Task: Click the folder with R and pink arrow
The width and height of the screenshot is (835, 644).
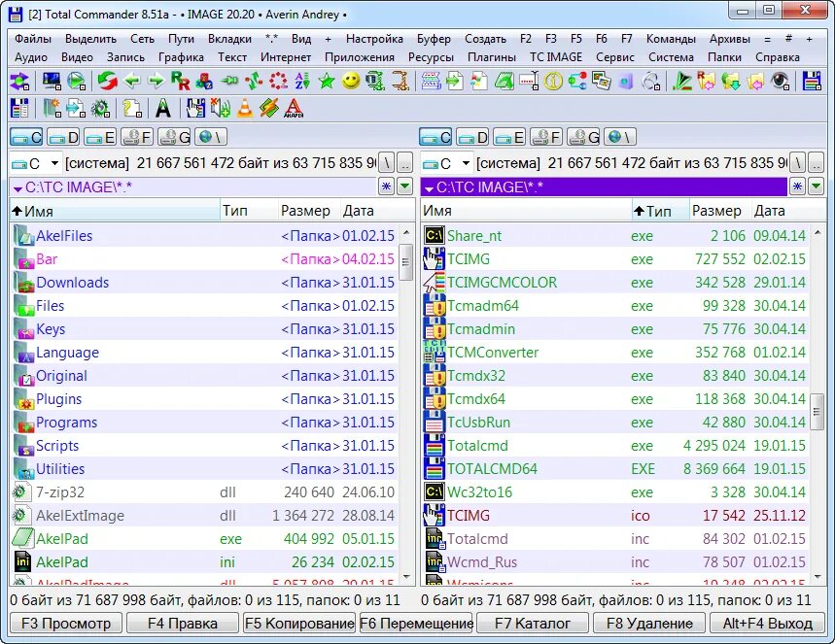Action: pos(706,81)
